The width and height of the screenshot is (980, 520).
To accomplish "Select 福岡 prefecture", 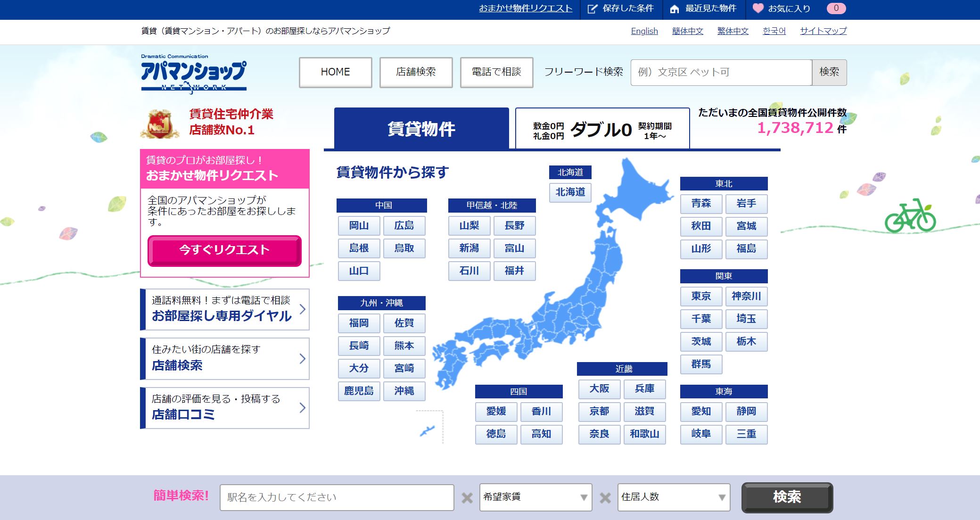I will [x=359, y=323].
